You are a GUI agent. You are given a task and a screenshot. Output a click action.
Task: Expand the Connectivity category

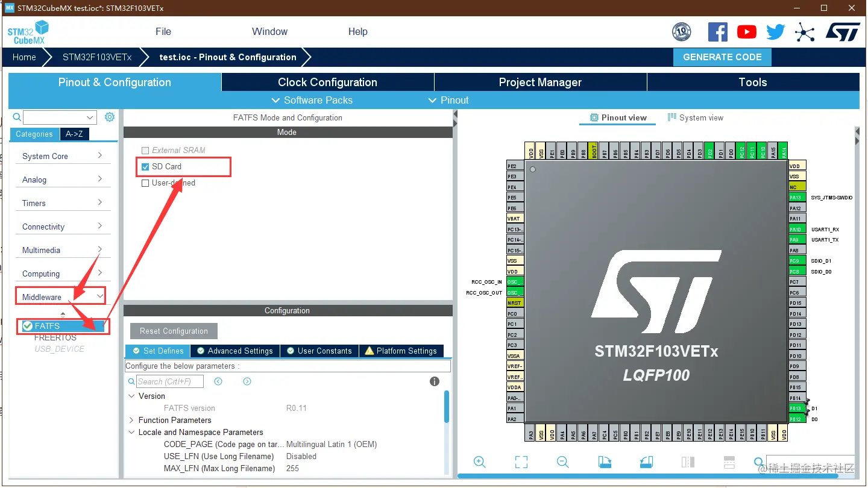point(63,227)
